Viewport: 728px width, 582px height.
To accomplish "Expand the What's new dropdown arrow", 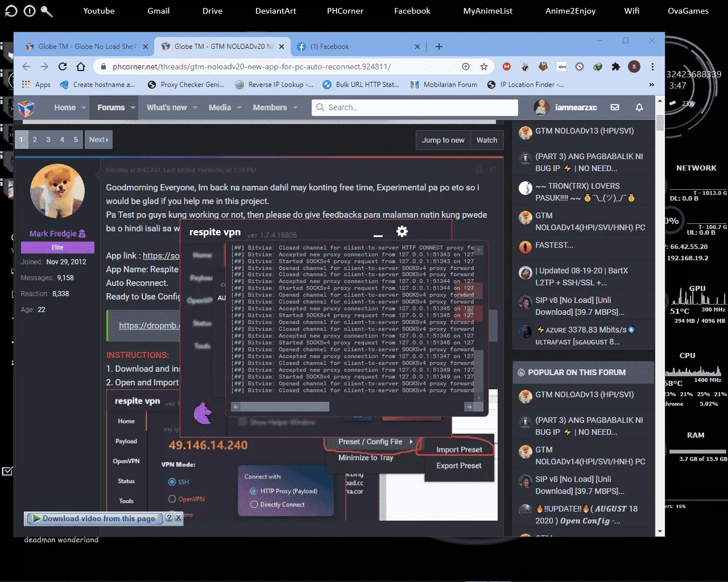I will coord(195,107).
